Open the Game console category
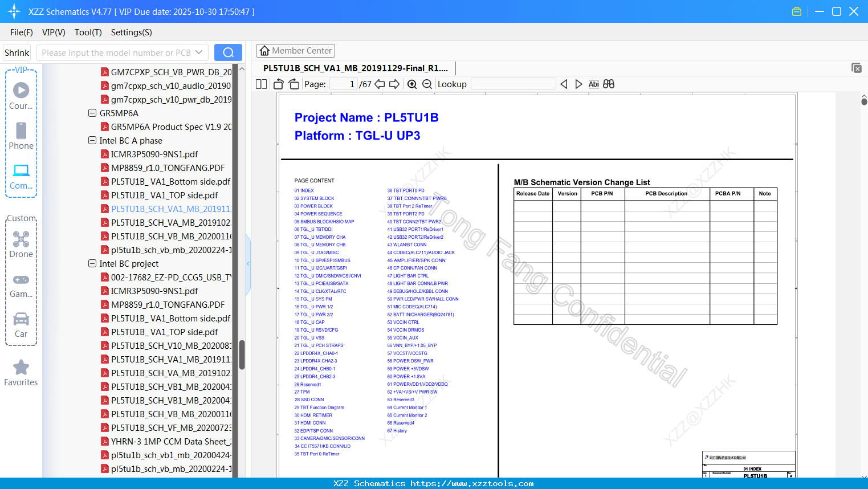 tap(21, 286)
